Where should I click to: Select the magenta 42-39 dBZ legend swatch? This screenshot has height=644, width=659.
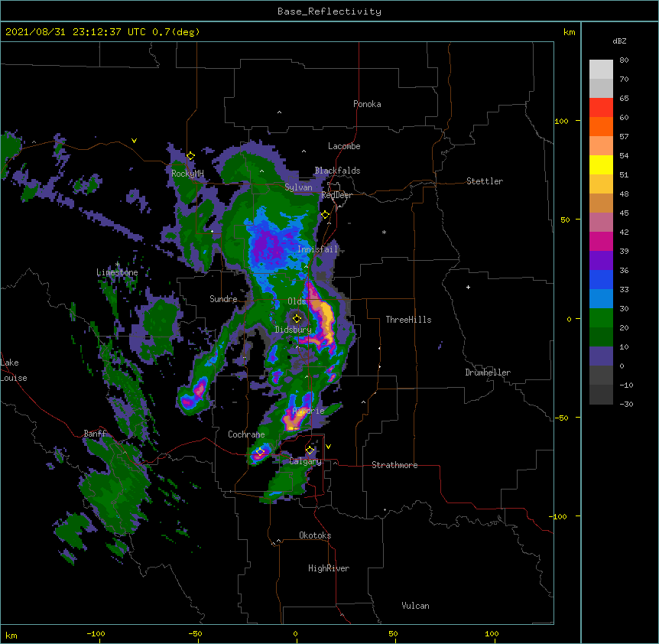(x=601, y=241)
